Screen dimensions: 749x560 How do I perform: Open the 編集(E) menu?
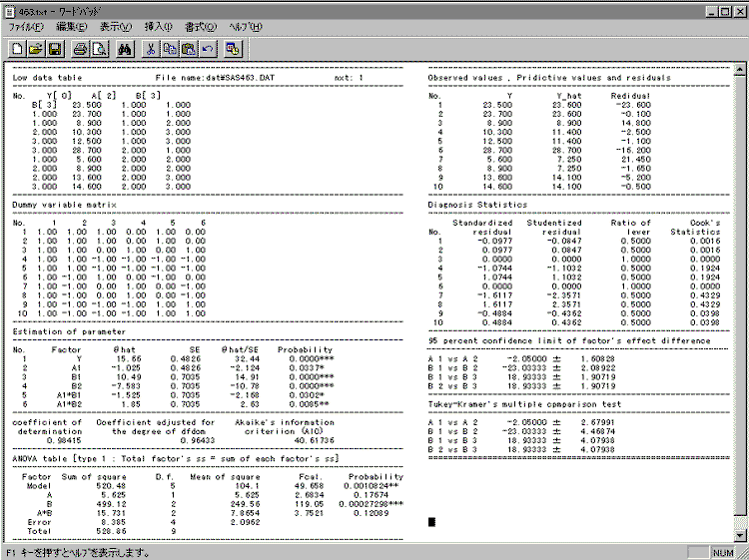[x=73, y=25]
